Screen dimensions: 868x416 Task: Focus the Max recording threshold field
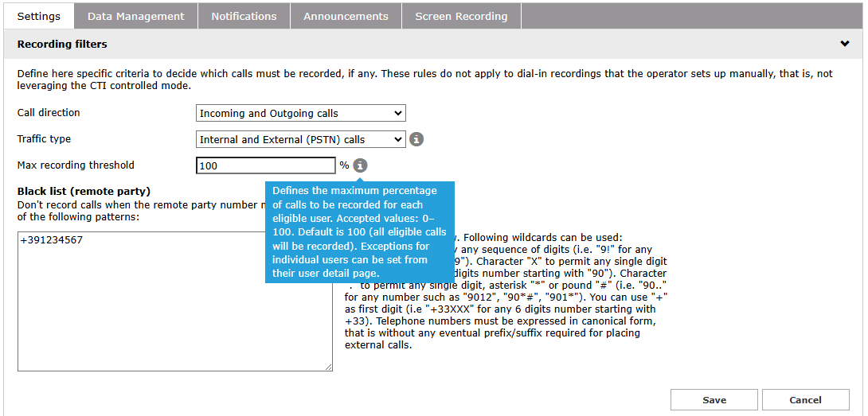point(266,165)
